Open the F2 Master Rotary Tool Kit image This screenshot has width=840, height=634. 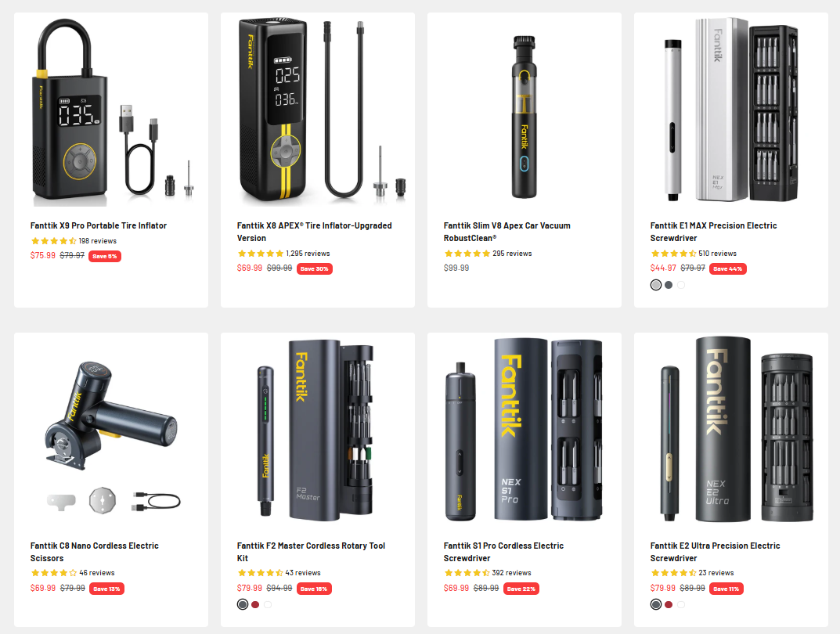coord(318,430)
